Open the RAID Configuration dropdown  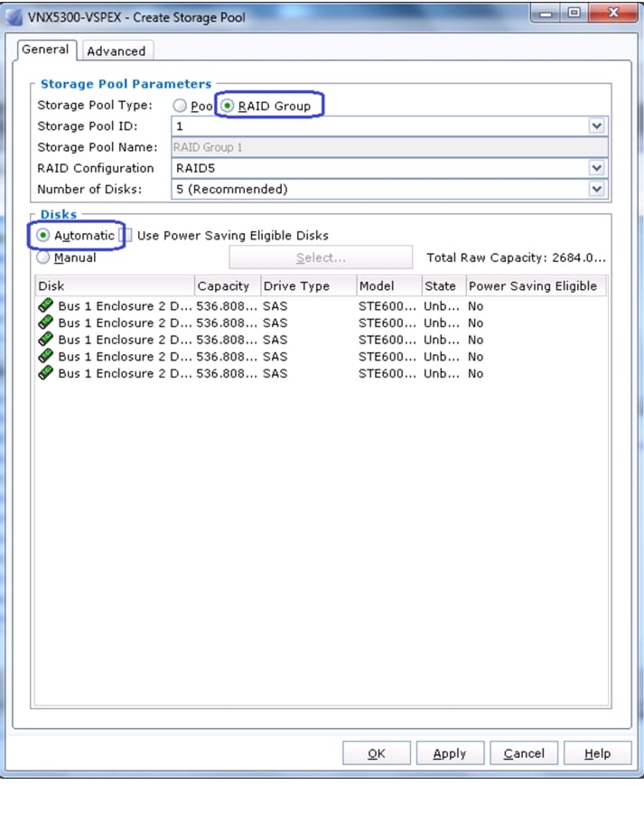coord(596,168)
